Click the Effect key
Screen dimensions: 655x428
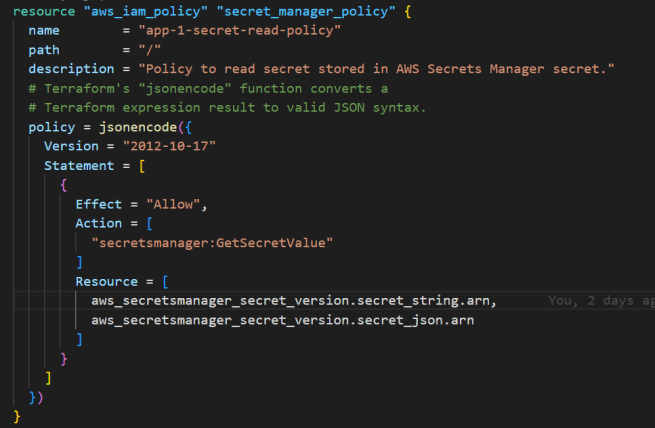point(99,204)
